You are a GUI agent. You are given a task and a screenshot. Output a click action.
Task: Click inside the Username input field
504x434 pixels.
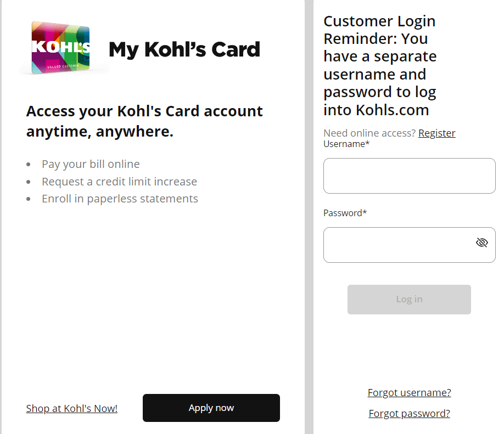[408, 176]
